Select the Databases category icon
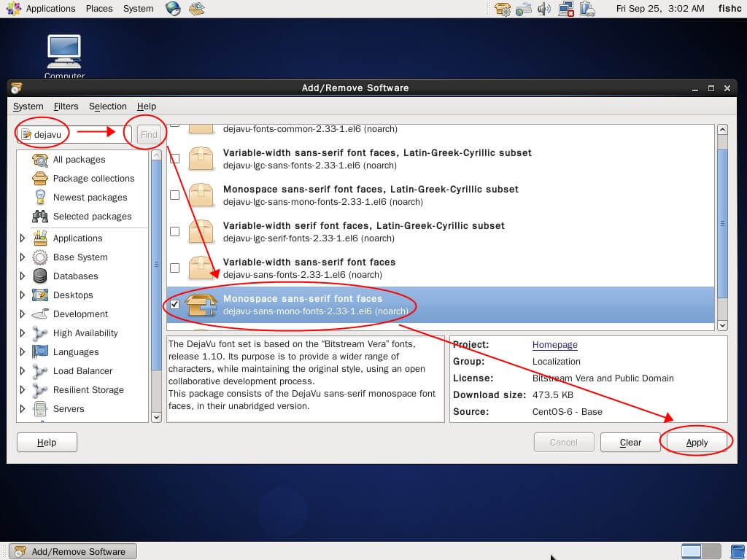Screen dimensions: 747x560 tap(40, 276)
